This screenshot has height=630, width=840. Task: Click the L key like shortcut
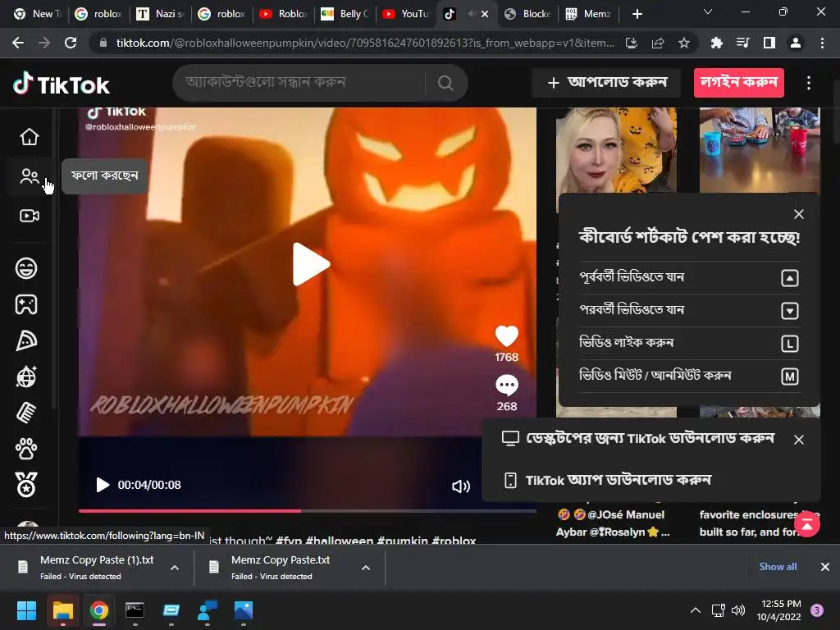tap(790, 344)
